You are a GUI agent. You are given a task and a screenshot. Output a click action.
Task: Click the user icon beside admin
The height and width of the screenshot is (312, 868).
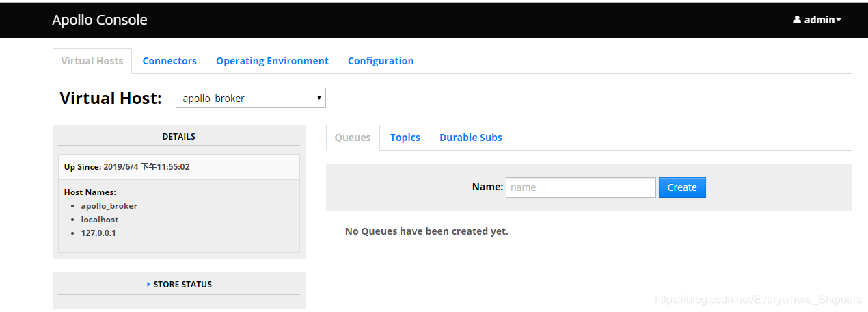click(797, 20)
